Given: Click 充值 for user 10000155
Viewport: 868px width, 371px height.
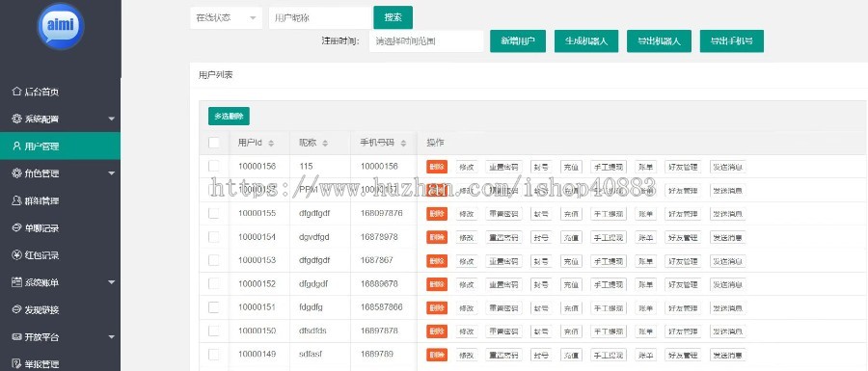Looking at the screenshot, I should click(571, 214).
